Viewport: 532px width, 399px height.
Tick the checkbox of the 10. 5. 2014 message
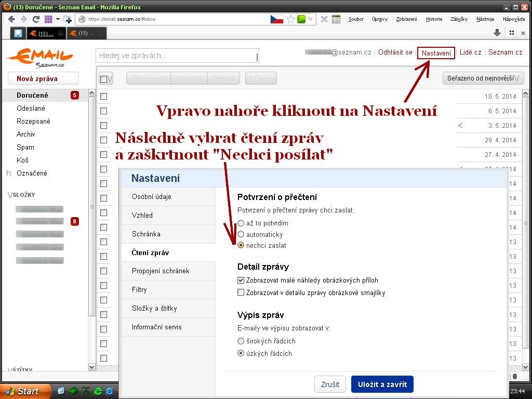pos(104,96)
